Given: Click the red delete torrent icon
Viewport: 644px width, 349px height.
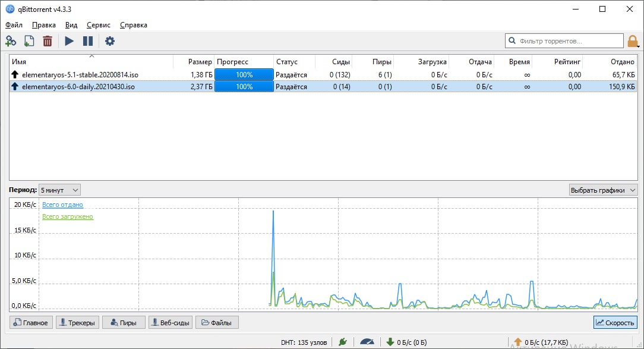Looking at the screenshot, I should pos(48,41).
